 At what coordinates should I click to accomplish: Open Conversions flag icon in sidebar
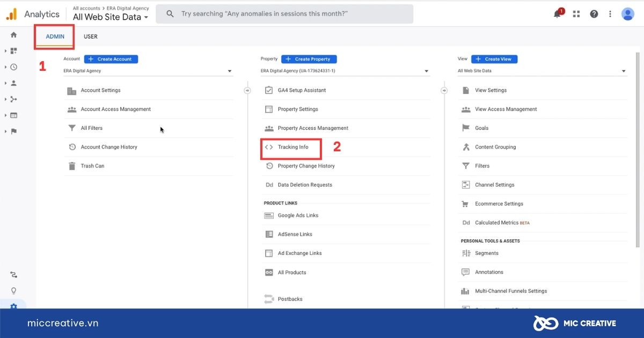[14, 131]
